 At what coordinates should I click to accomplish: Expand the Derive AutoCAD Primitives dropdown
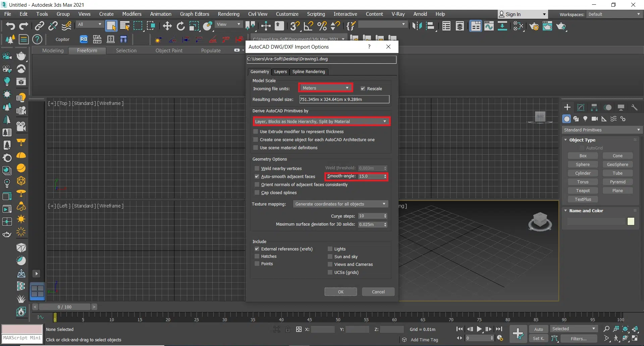pyautogui.click(x=321, y=121)
